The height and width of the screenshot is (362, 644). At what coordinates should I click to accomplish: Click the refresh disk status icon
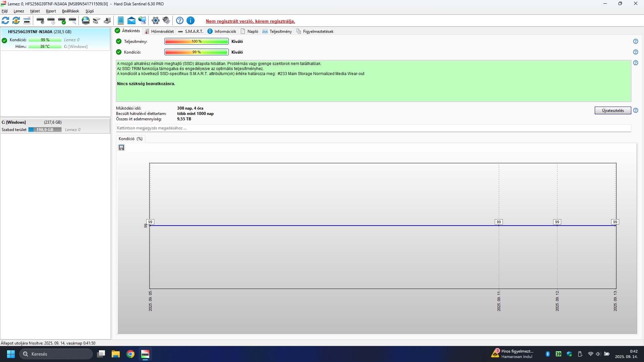tap(5, 21)
